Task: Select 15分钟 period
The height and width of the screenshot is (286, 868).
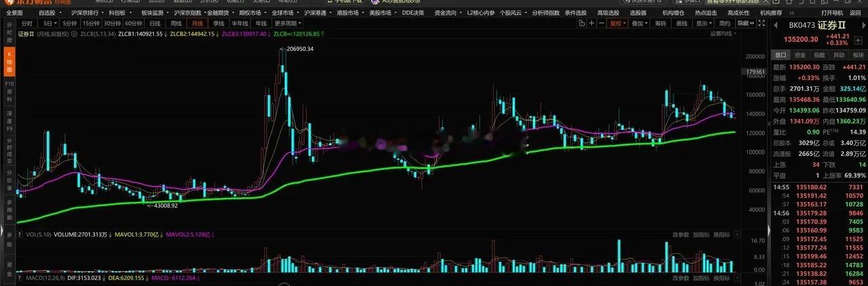Action: [x=91, y=23]
